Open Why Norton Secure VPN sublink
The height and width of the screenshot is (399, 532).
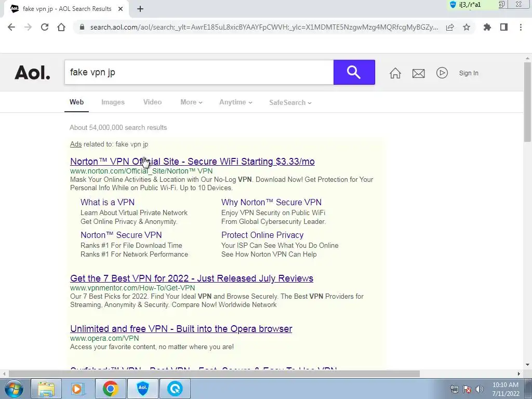tap(271, 202)
